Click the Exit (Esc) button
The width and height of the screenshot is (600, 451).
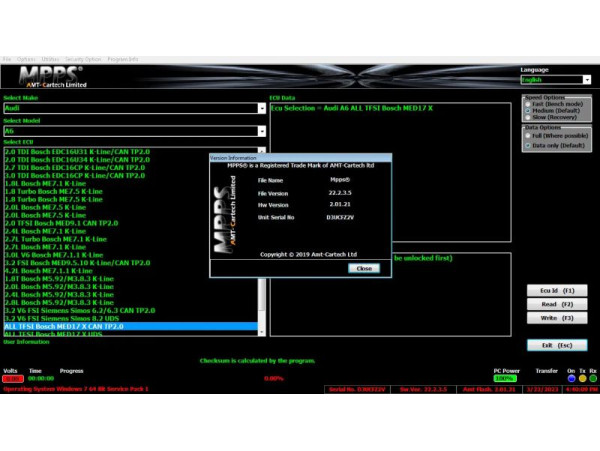(560, 345)
